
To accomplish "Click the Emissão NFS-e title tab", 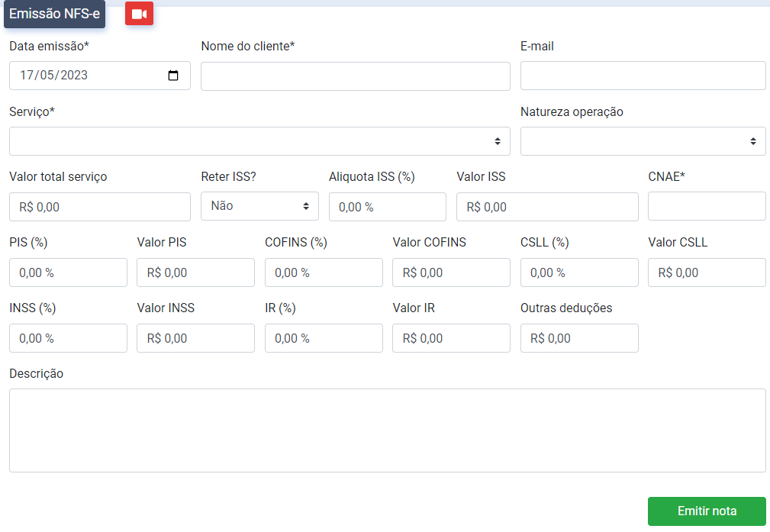I will click(x=54, y=14).
